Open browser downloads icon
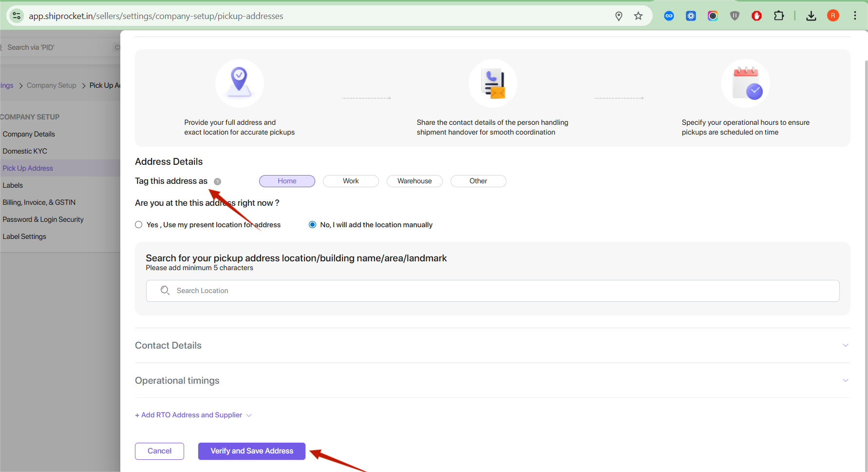868x472 pixels. coord(811,16)
